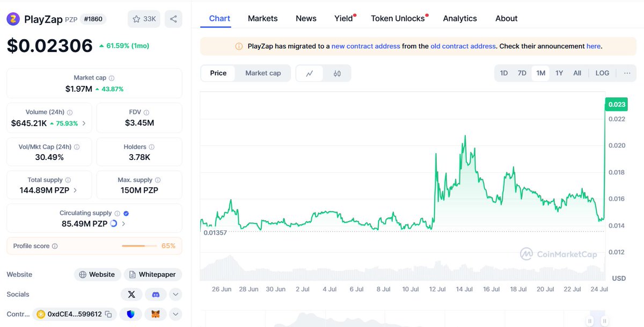Click the share icon button
This screenshot has height=327, width=644.
(173, 19)
